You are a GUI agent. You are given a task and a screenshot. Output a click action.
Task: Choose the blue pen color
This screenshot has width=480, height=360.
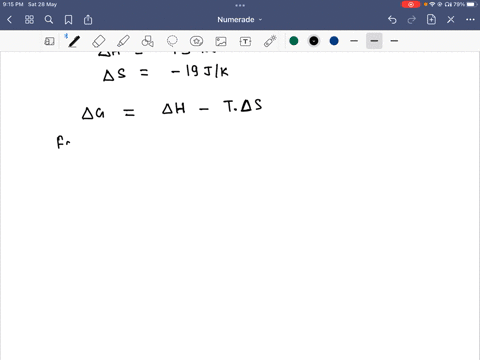click(334, 41)
